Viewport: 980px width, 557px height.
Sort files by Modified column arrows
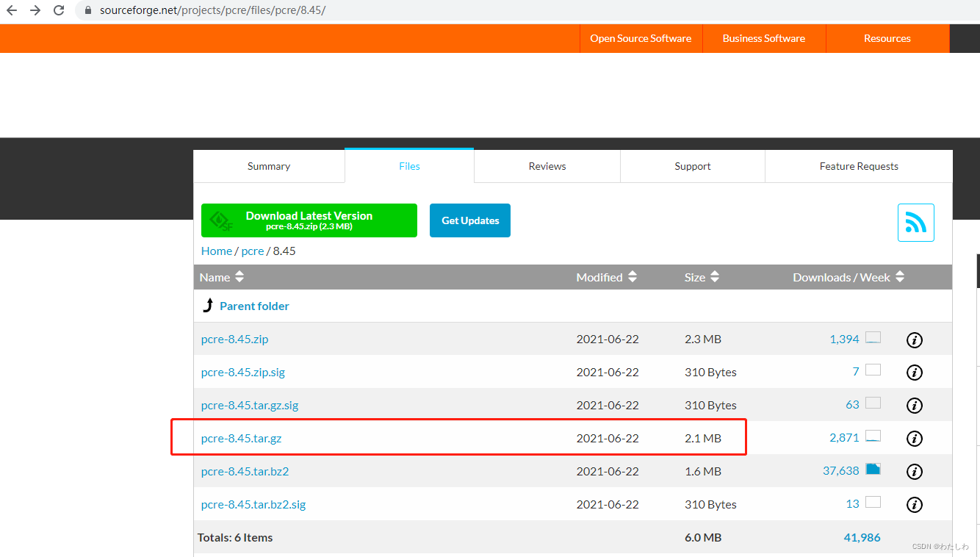[633, 277]
